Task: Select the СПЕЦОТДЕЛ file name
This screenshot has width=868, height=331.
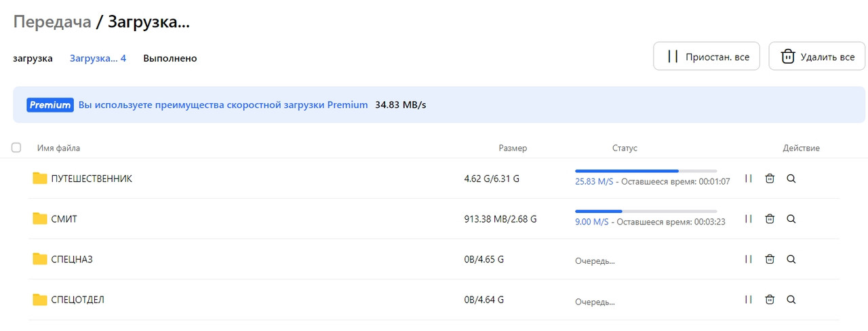Action: pyautogui.click(x=77, y=299)
